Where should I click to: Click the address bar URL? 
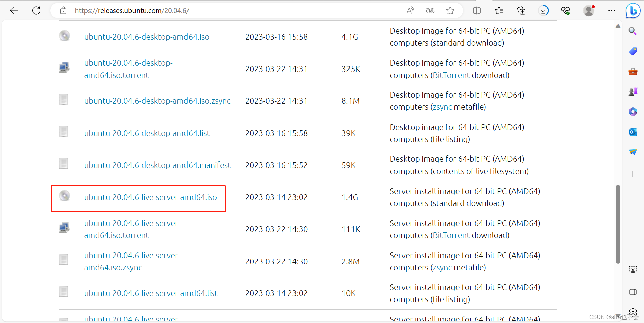coord(132,11)
